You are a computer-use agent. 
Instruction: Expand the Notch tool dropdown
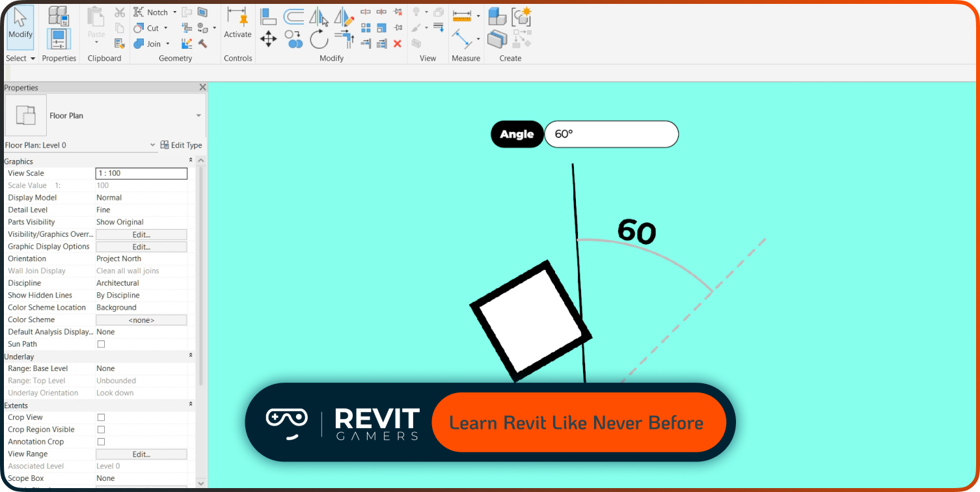174,12
